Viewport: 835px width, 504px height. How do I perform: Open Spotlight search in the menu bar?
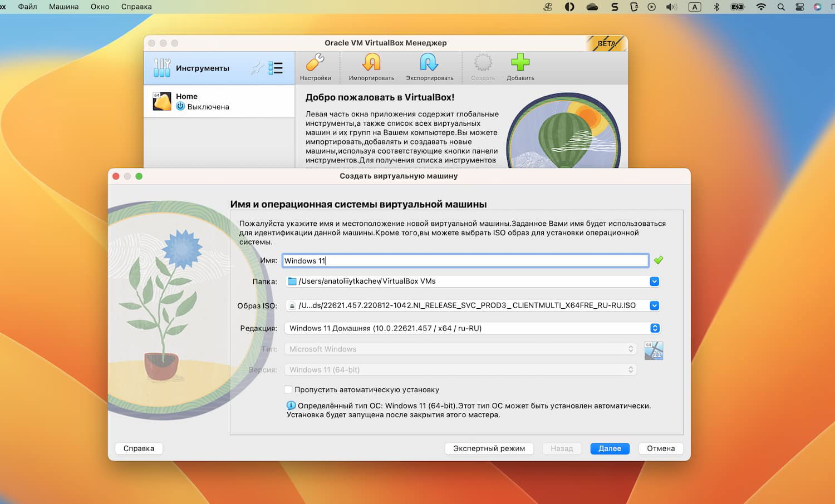(x=781, y=7)
